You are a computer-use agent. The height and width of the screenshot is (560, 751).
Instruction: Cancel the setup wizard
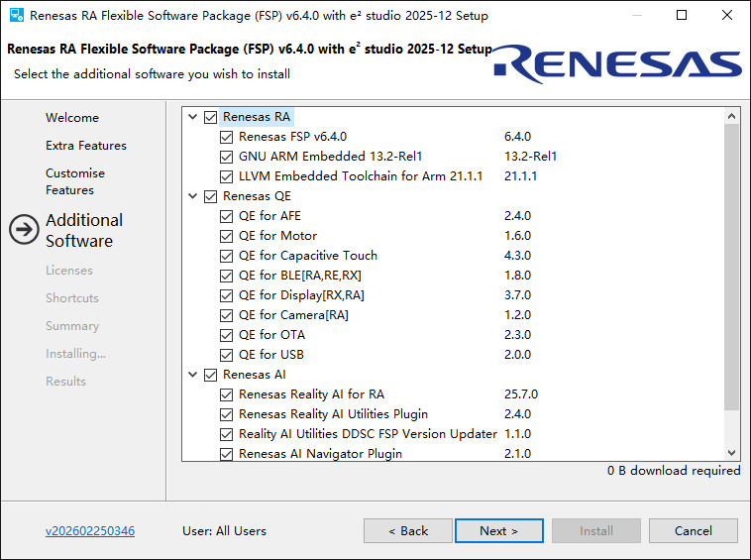click(694, 531)
